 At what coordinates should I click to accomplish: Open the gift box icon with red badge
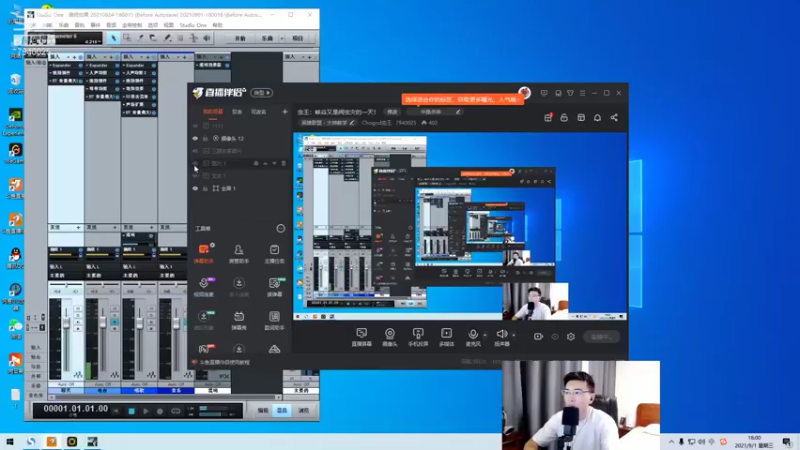(548, 117)
